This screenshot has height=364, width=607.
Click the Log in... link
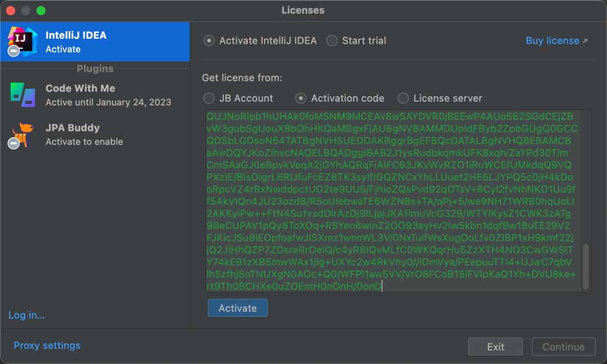[26, 315]
